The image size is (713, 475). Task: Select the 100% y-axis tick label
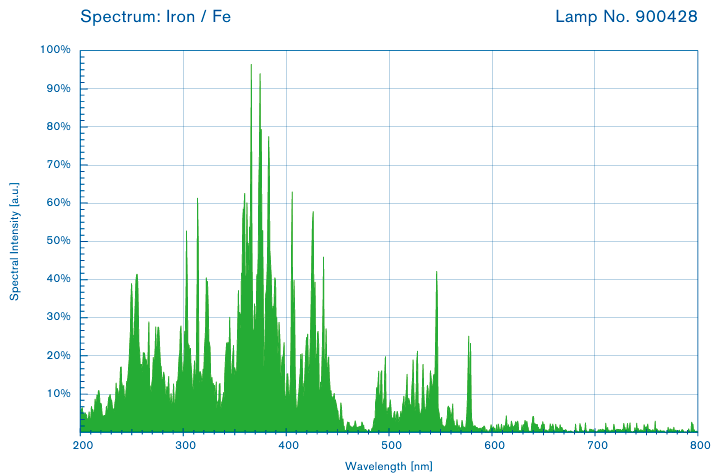coord(55,49)
